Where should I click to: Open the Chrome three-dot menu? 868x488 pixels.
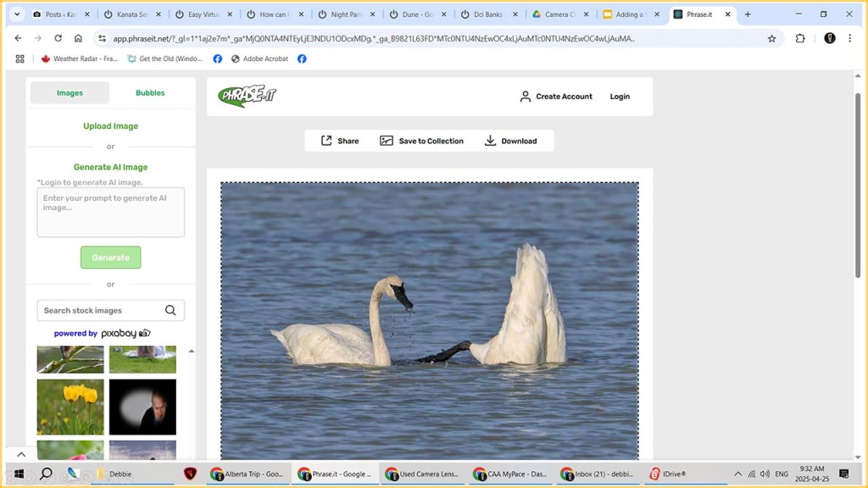click(x=849, y=38)
